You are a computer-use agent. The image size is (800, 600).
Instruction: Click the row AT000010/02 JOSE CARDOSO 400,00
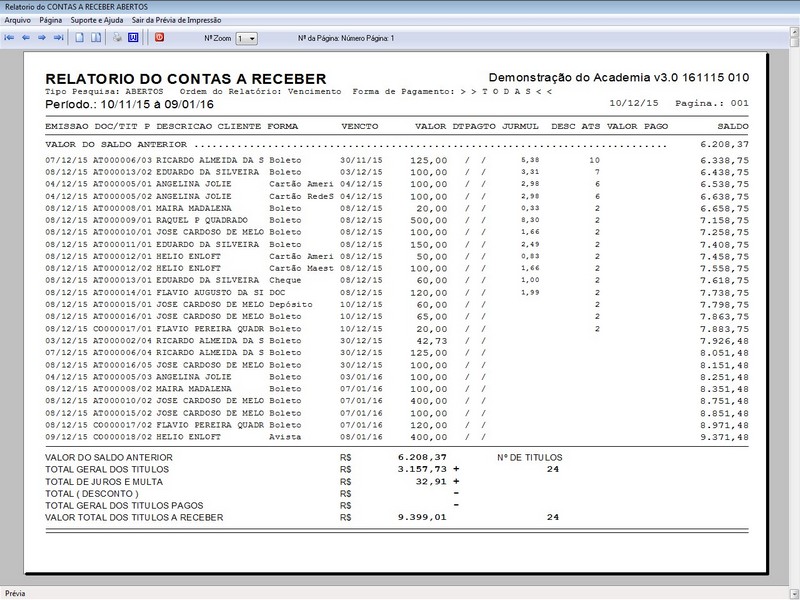(397, 401)
